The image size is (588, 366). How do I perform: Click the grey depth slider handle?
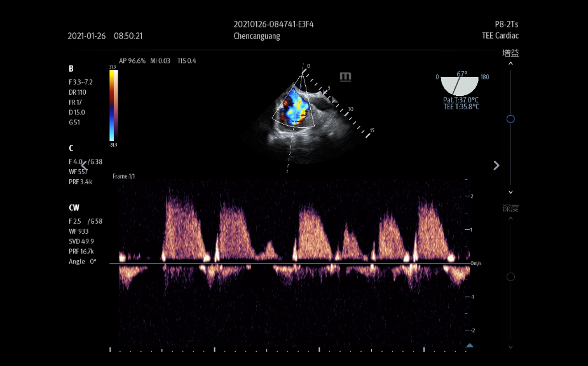(510, 277)
